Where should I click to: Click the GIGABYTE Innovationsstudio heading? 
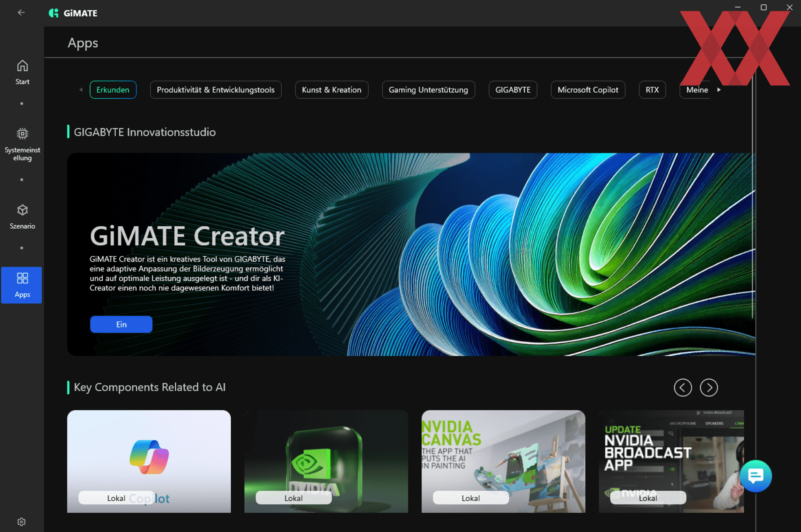pyautogui.click(x=145, y=132)
